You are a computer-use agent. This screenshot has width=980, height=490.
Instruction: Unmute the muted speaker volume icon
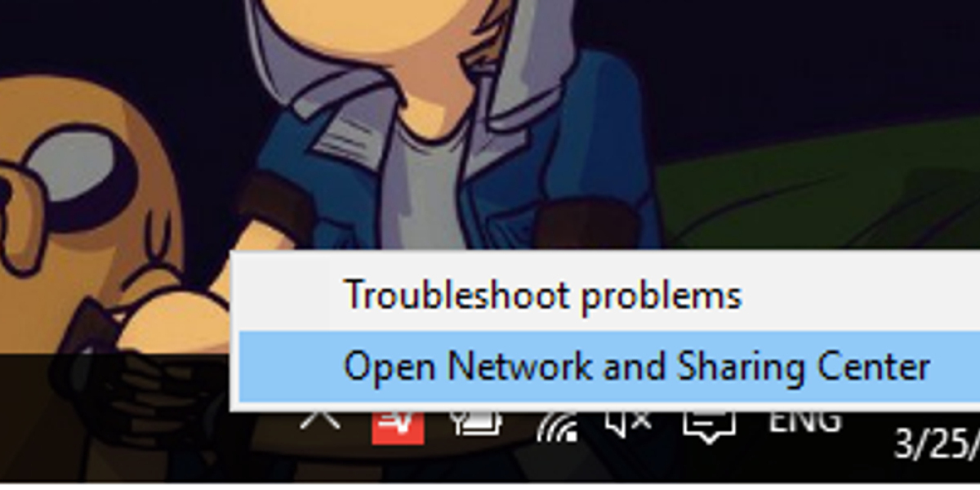629,422
